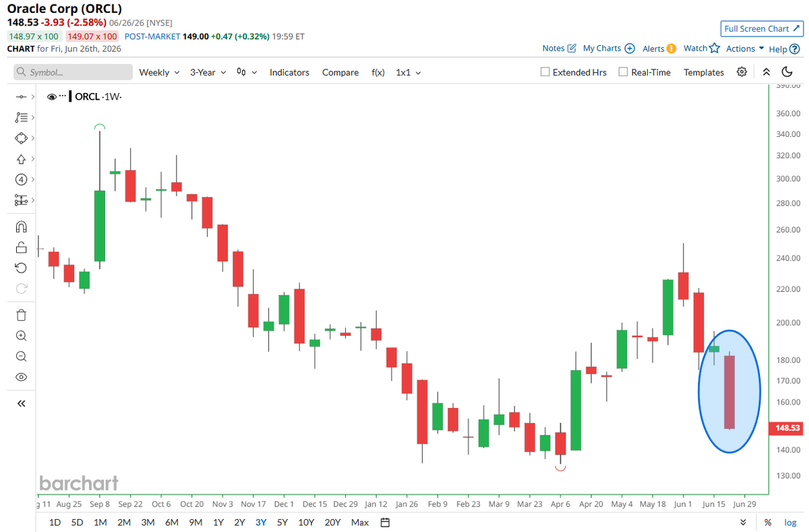Select the 10Y timeframe
Image resolution: width=809 pixels, height=532 pixels.
(306, 522)
